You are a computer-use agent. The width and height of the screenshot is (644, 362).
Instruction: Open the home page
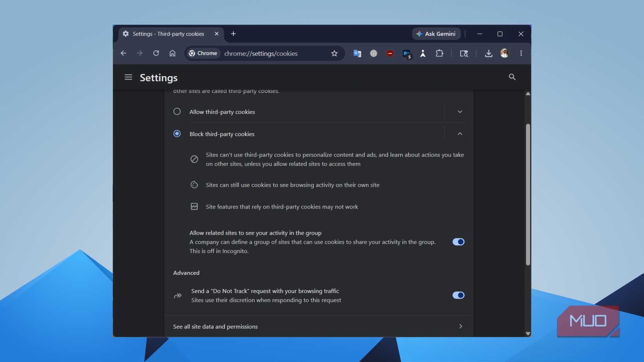tap(173, 53)
